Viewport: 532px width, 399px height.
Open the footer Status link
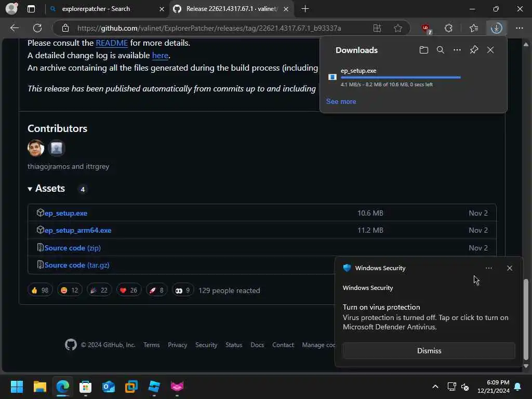234,345
